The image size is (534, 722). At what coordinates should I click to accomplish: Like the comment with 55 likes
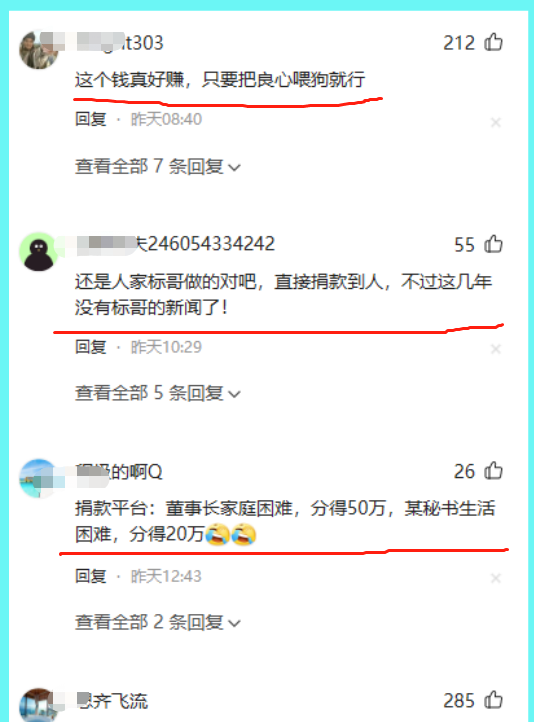(493, 244)
